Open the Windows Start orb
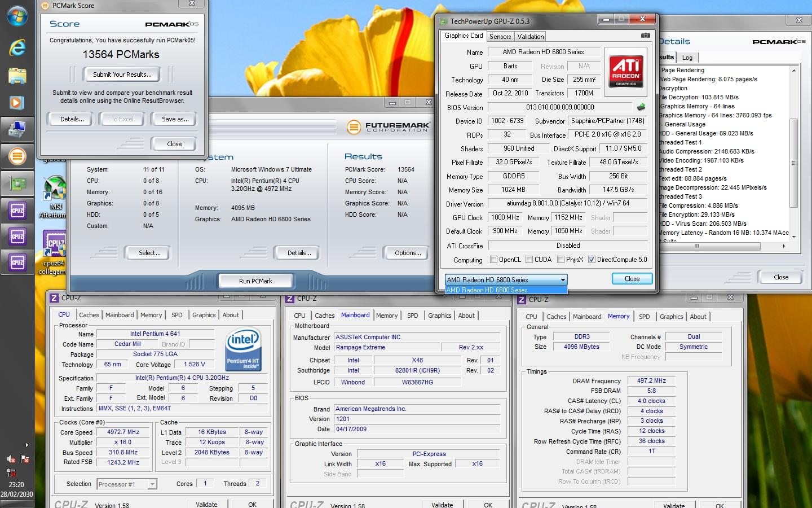Viewport: 812px width, 508px height. (x=17, y=16)
